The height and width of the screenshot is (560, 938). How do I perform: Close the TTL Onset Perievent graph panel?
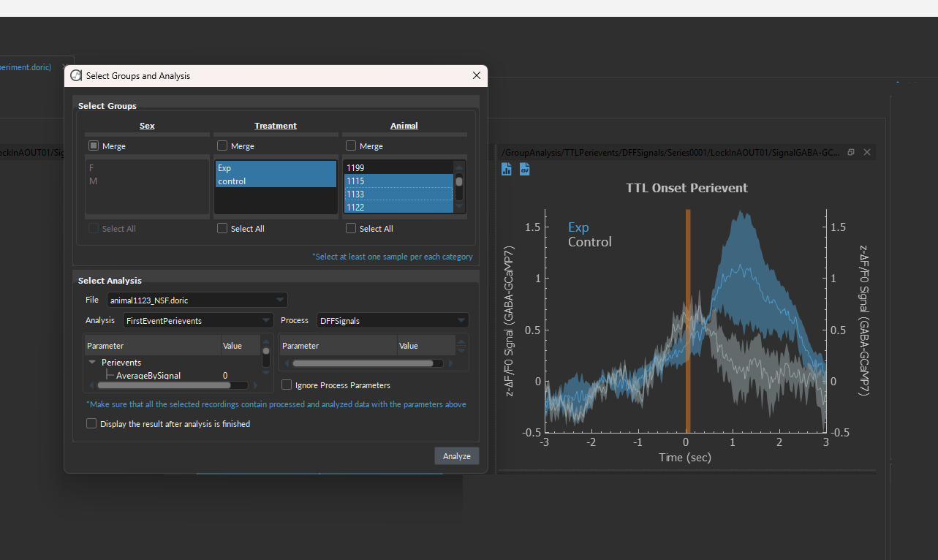[x=867, y=152]
